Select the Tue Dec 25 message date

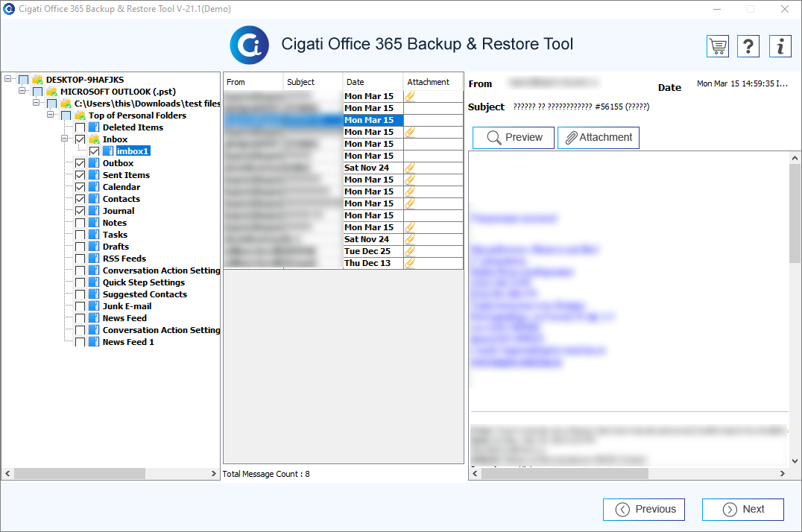[367, 251]
